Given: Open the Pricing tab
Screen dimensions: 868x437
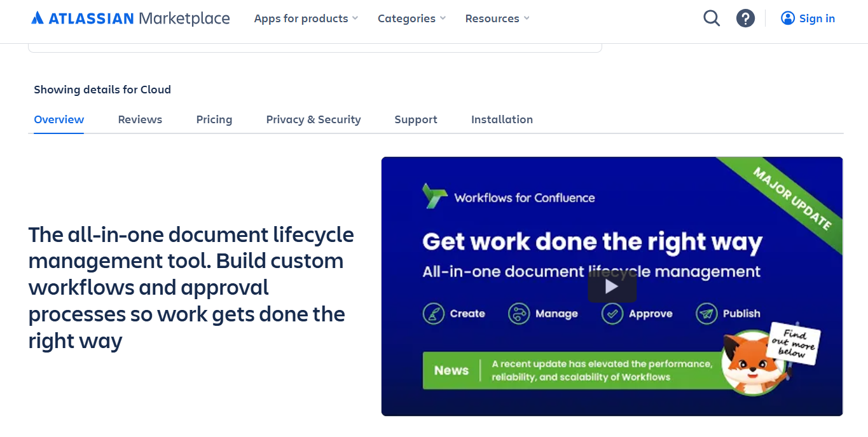Looking at the screenshot, I should [x=214, y=119].
